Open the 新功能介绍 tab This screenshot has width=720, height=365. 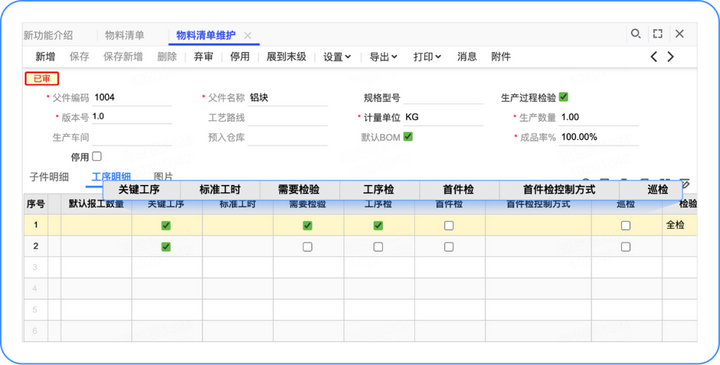click(48, 35)
